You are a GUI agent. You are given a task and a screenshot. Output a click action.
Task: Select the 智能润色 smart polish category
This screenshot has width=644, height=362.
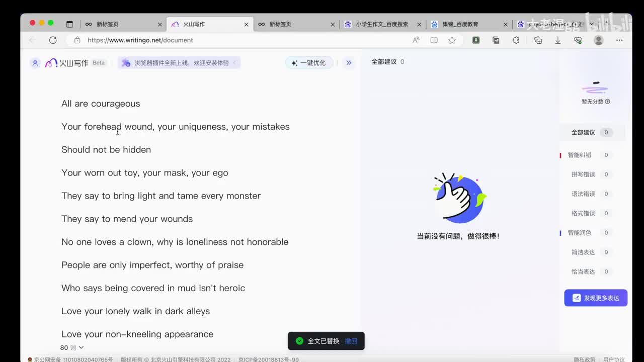click(580, 233)
